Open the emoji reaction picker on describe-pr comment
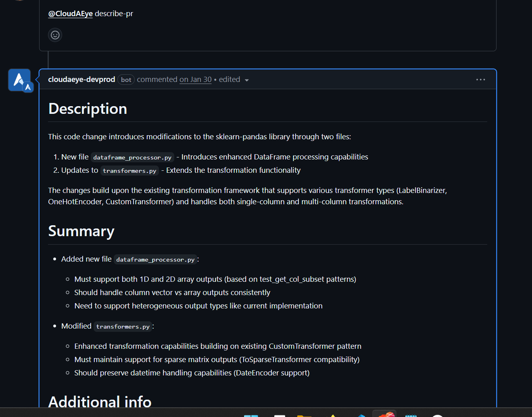 pyautogui.click(x=55, y=35)
